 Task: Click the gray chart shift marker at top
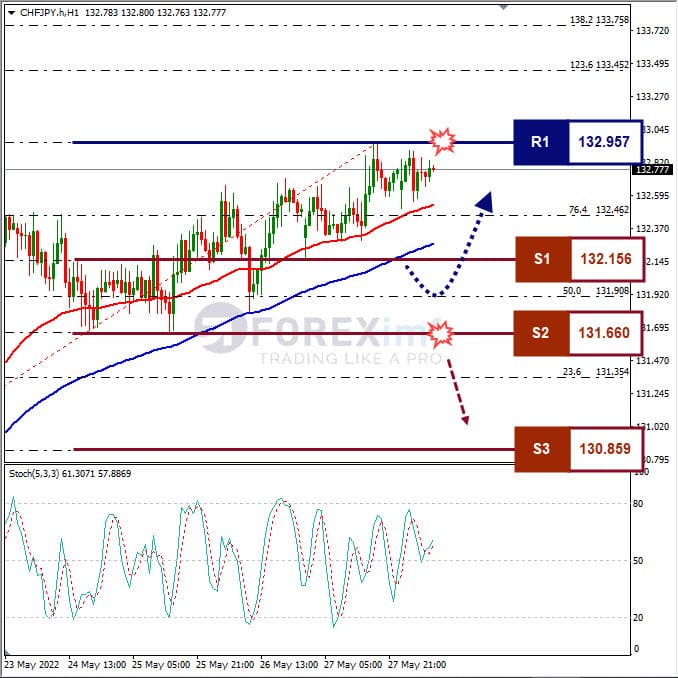(503, 7)
